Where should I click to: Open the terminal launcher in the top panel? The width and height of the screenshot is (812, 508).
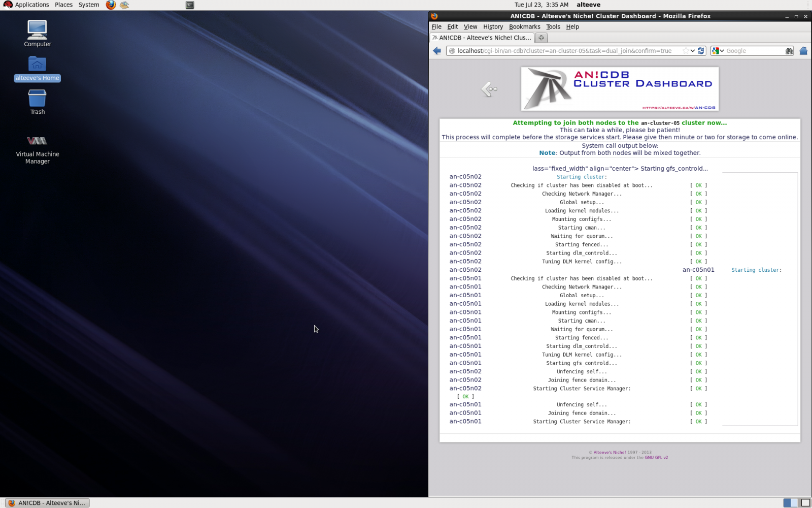190,5
